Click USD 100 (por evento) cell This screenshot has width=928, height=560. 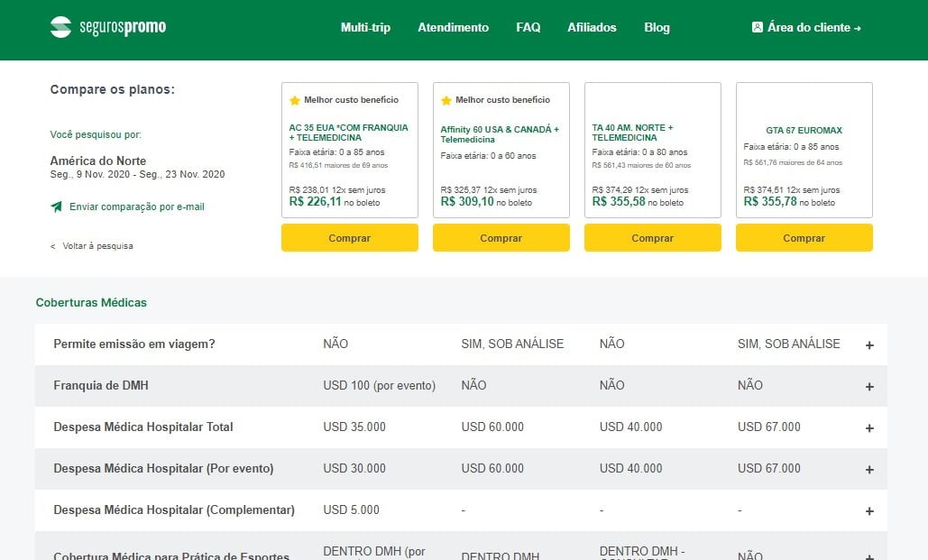[379, 385]
